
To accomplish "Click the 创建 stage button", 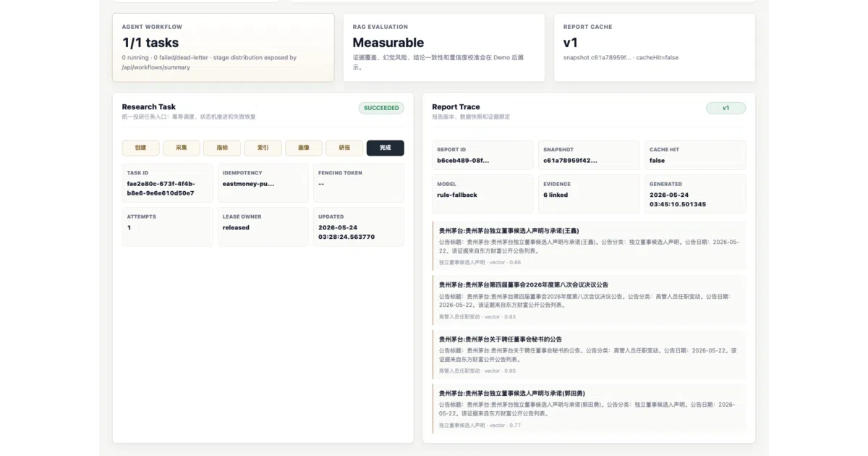I will [x=140, y=148].
